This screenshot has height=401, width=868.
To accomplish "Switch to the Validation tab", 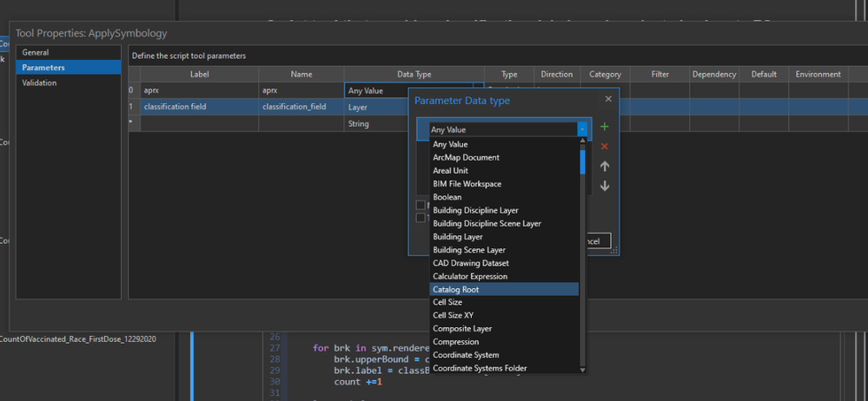I will click(39, 83).
